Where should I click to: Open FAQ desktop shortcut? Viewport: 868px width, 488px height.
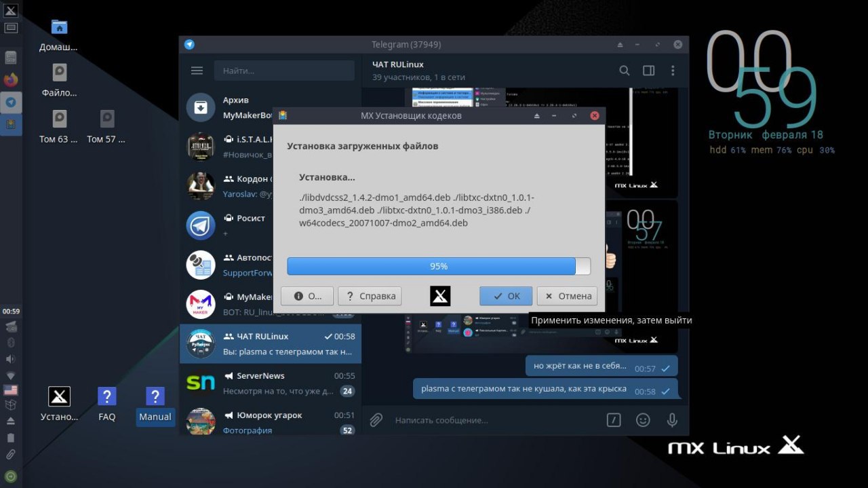pos(106,405)
